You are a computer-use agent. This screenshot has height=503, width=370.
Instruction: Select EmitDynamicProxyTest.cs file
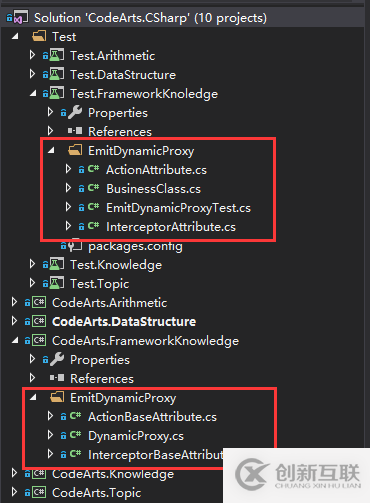pyautogui.click(x=178, y=208)
